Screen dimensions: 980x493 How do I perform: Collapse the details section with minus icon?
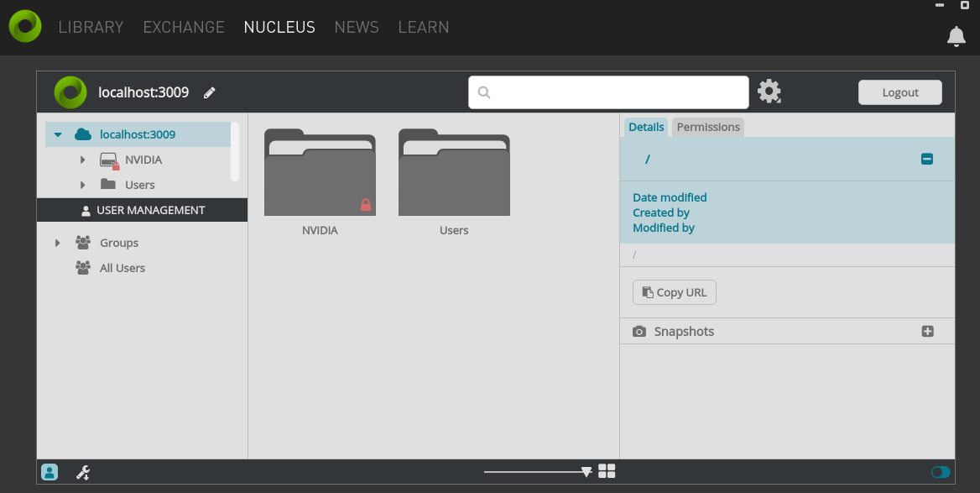pos(927,159)
